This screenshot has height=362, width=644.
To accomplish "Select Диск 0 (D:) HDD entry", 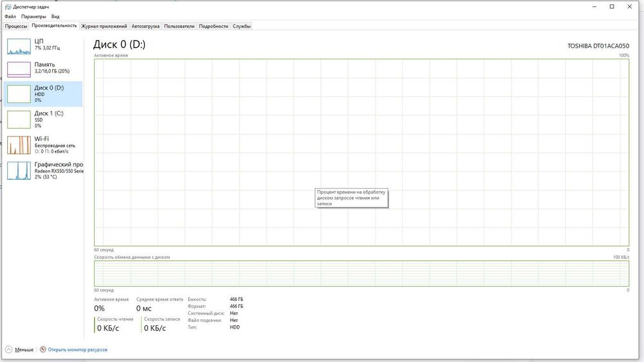I will [43, 94].
